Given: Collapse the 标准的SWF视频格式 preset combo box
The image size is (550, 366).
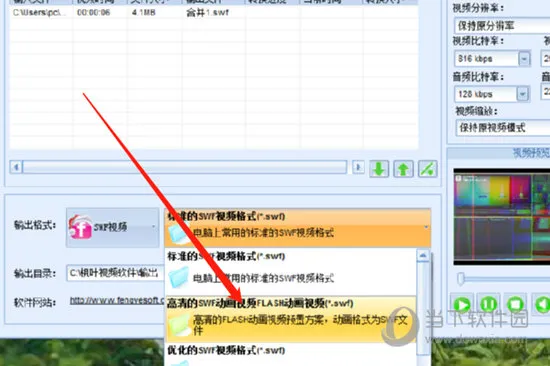Looking at the screenshot, I should (426, 227).
